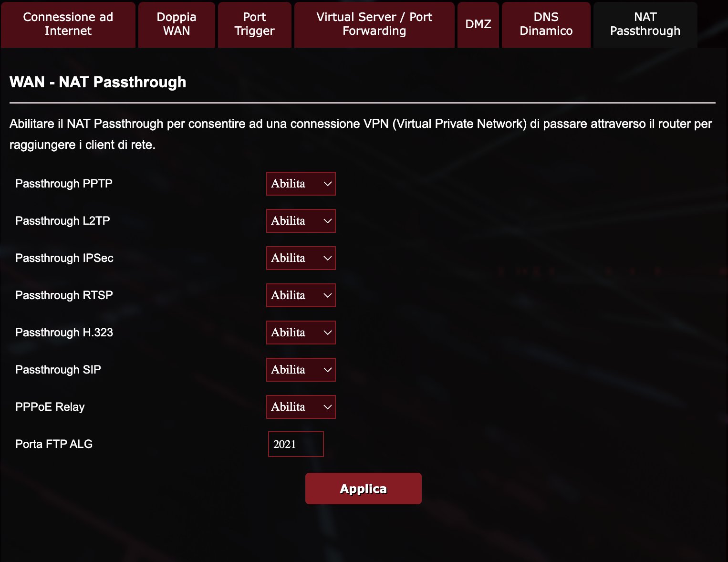Expand the PPPoE Relay dropdown
Screen dimensions: 728x562
click(301, 407)
